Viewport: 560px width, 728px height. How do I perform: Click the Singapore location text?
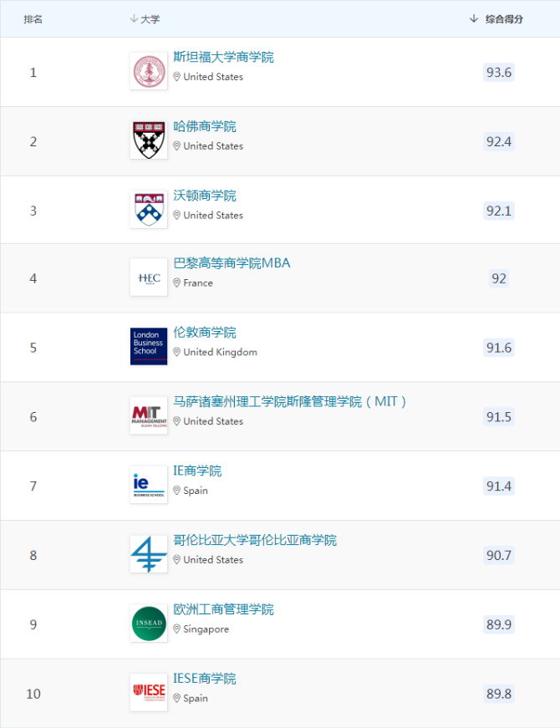point(206,629)
